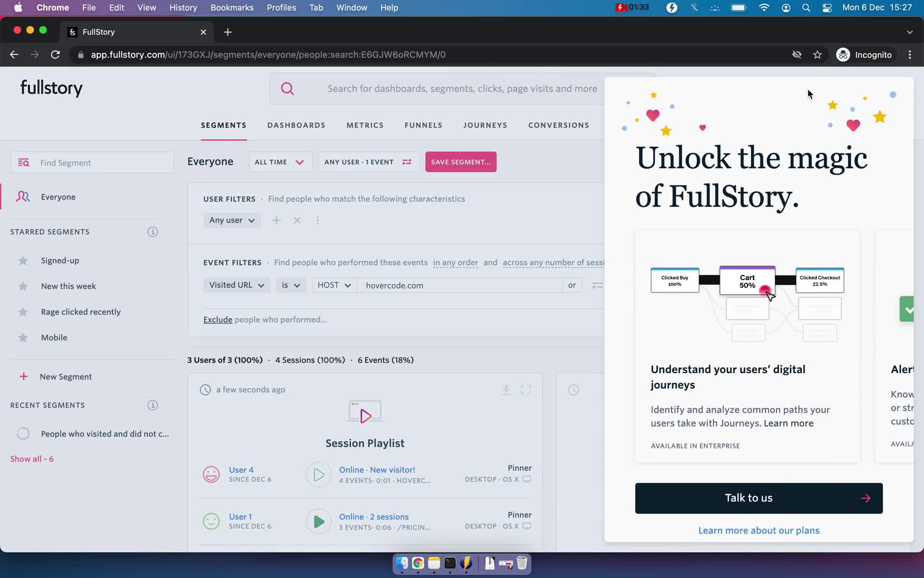
Task: Expand the Any User dropdown filter
Action: [x=231, y=220]
